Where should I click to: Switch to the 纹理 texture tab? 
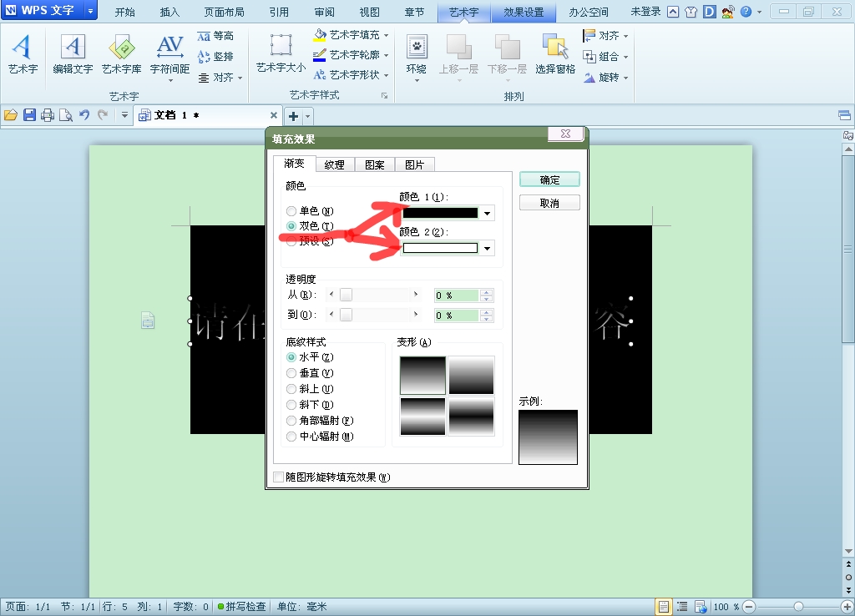334,164
